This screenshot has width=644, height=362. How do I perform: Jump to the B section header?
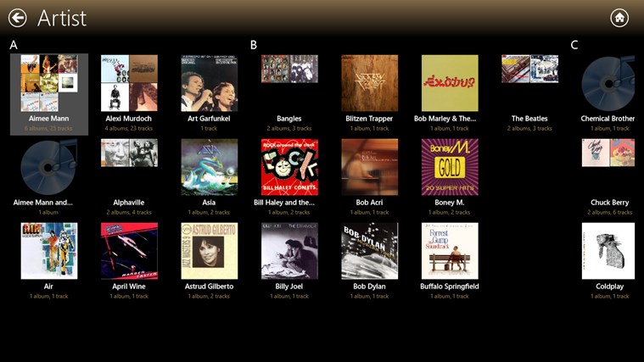tap(254, 45)
